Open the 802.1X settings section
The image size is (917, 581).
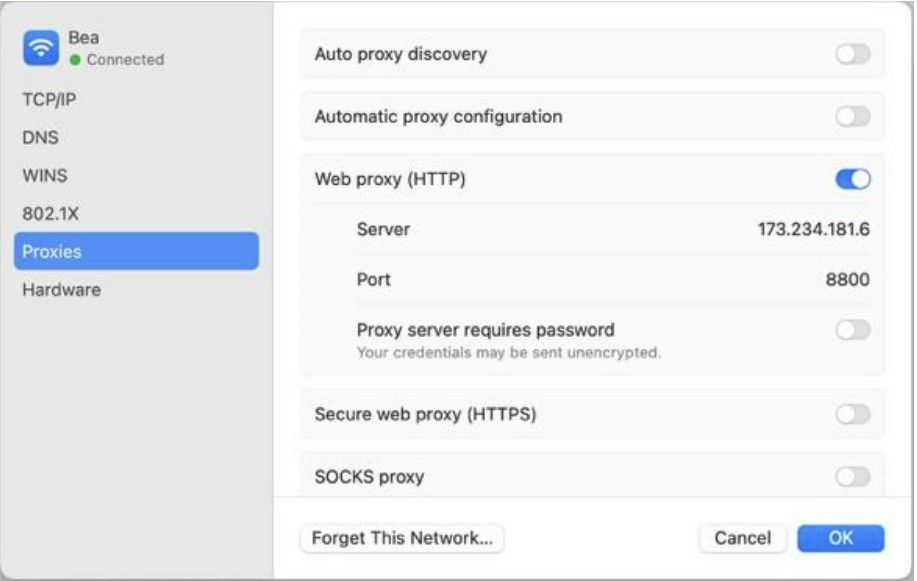[50, 214]
